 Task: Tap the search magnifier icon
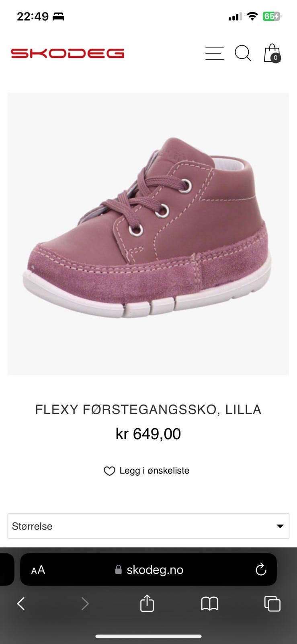243,53
